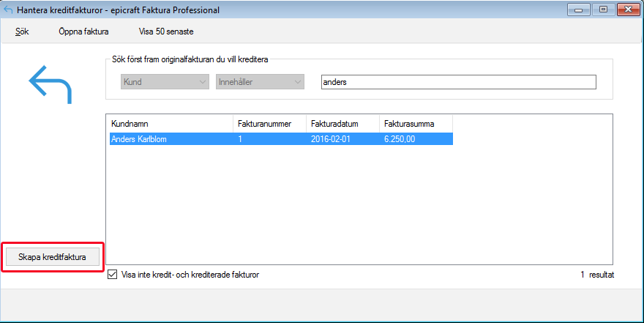Select the Anders Karlblom row
Viewport: 644px width, 323px height.
point(281,139)
